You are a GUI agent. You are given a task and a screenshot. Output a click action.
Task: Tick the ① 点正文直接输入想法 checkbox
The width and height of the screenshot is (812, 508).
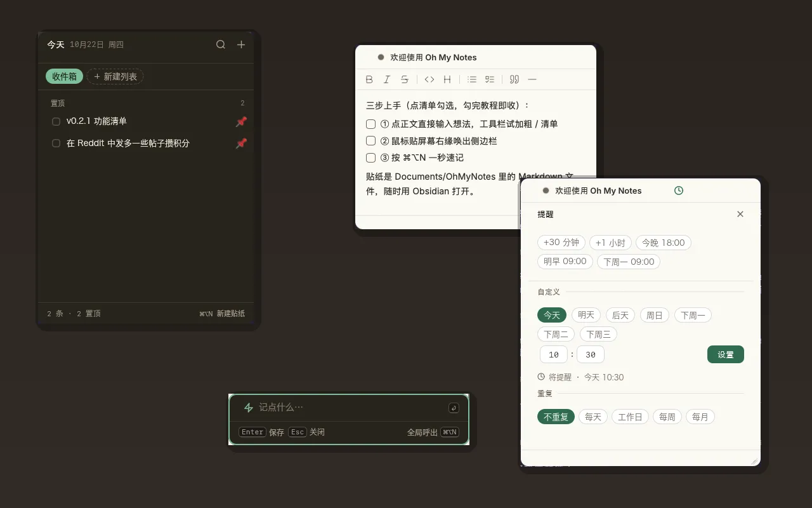pyautogui.click(x=371, y=124)
